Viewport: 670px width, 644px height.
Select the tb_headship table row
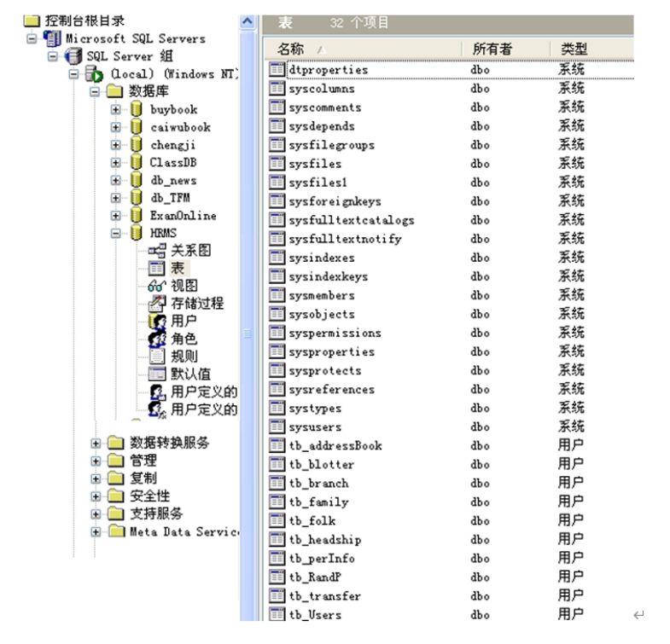click(452, 539)
